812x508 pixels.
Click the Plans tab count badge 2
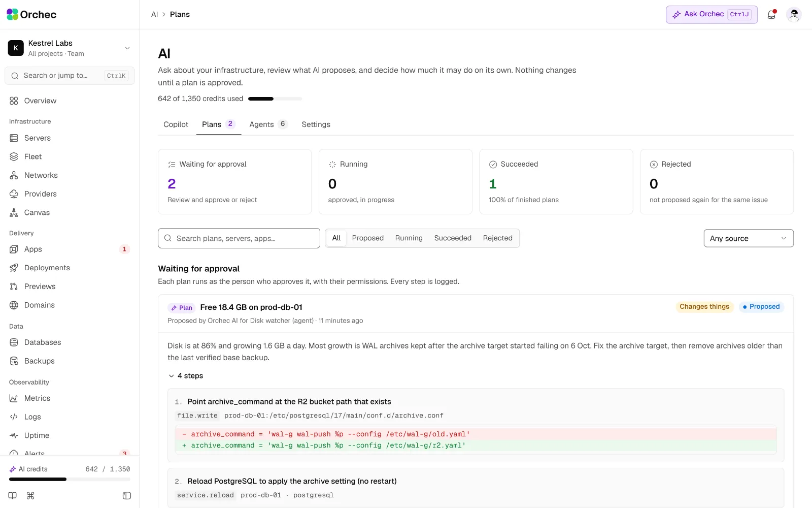[x=230, y=124]
